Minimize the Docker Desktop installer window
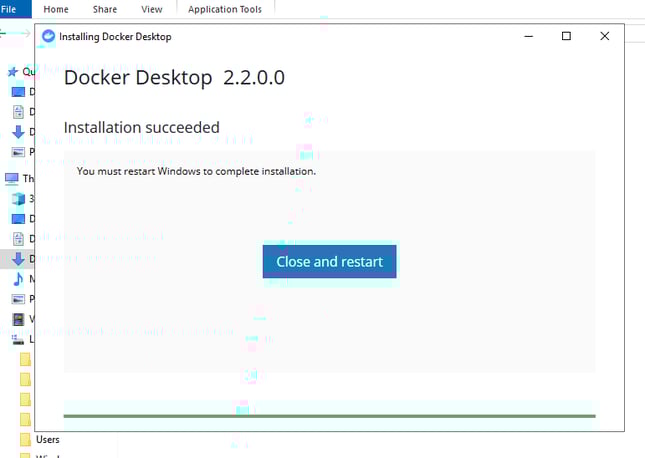The height and width of the screenshot is (458, 645). tap(527, 36)
